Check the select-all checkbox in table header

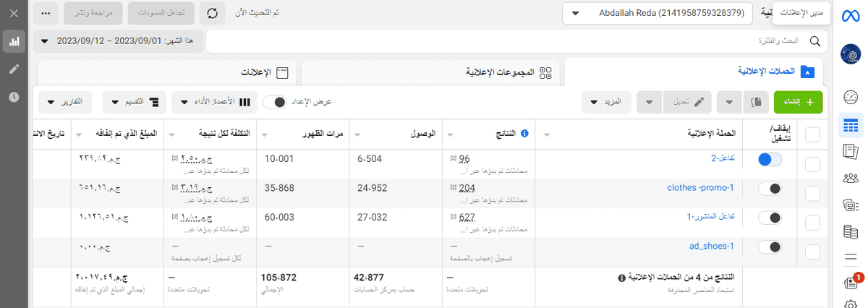[x=812, y=134]
